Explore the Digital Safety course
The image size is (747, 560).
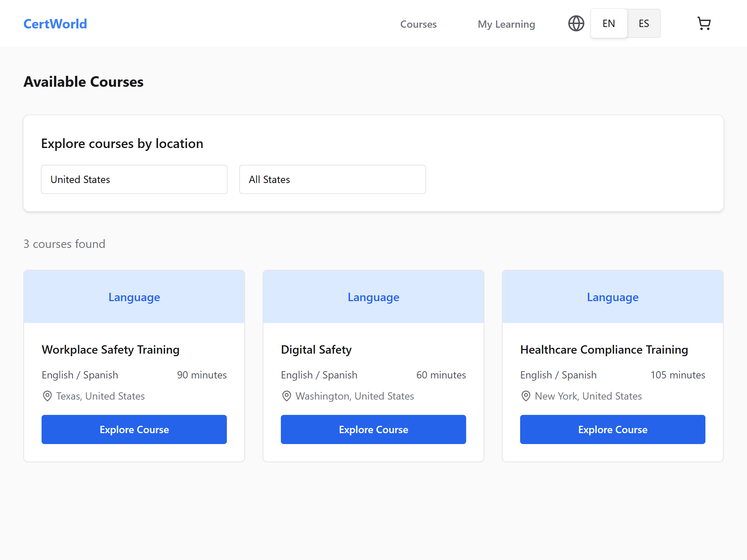(373, 429)
